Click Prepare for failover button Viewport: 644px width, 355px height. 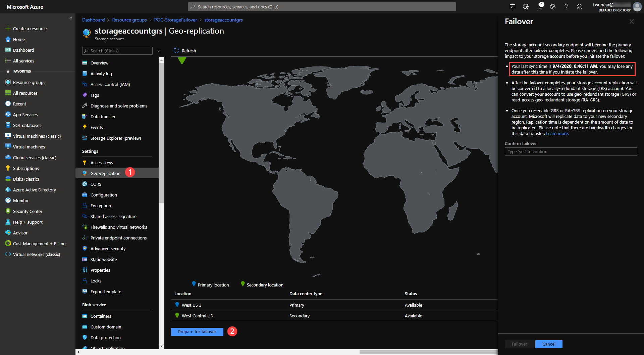click(x=197, y=331)
